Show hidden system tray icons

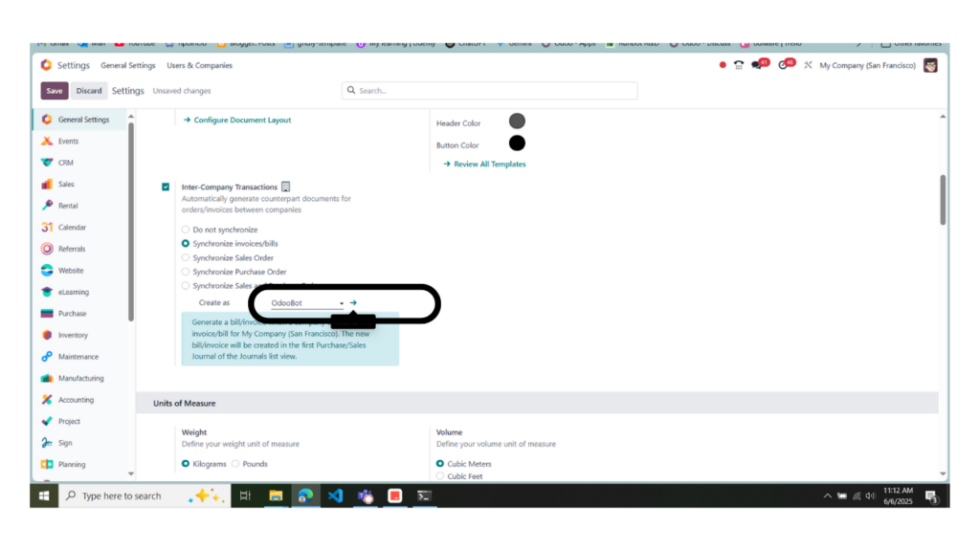pyautogui.click(x=828, y=496)
